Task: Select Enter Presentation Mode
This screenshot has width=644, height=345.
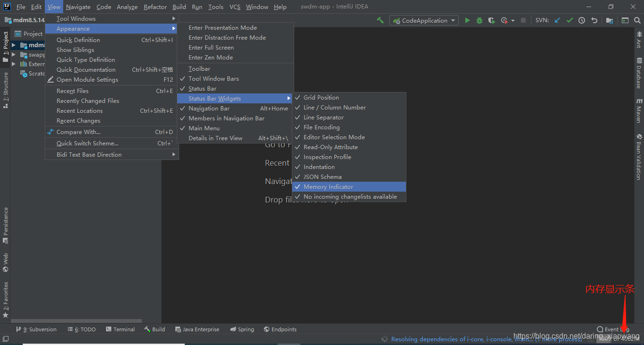Action: pyautogui.click(x=235, y=28)
